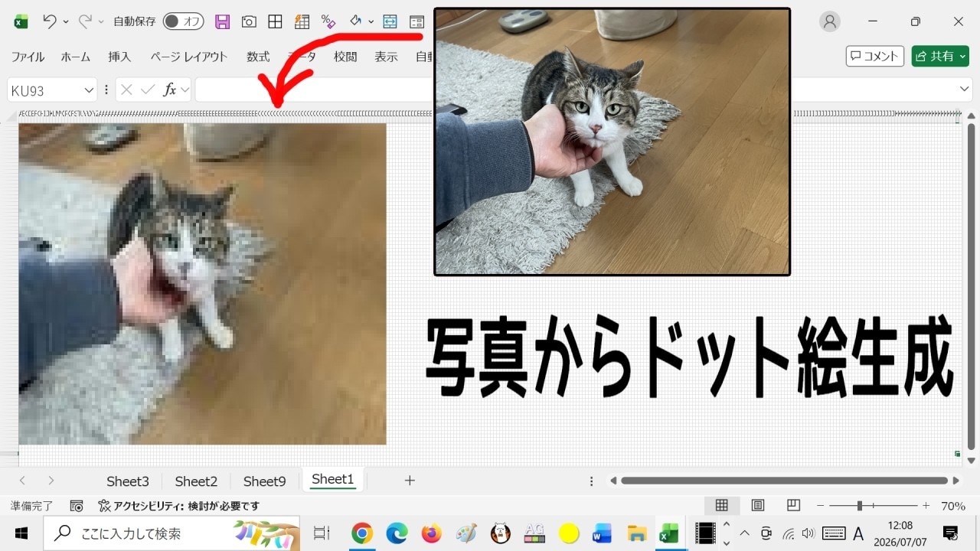
Task: Click the volume speaker tray icon
Action: click(x=808, y=533)
